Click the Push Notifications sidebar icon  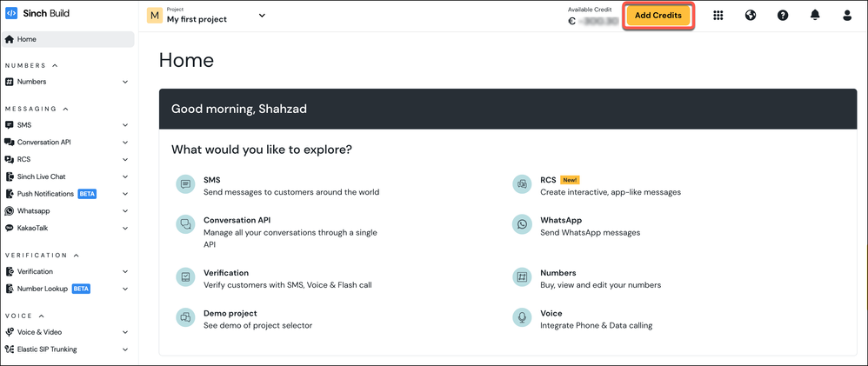[9, 194]
